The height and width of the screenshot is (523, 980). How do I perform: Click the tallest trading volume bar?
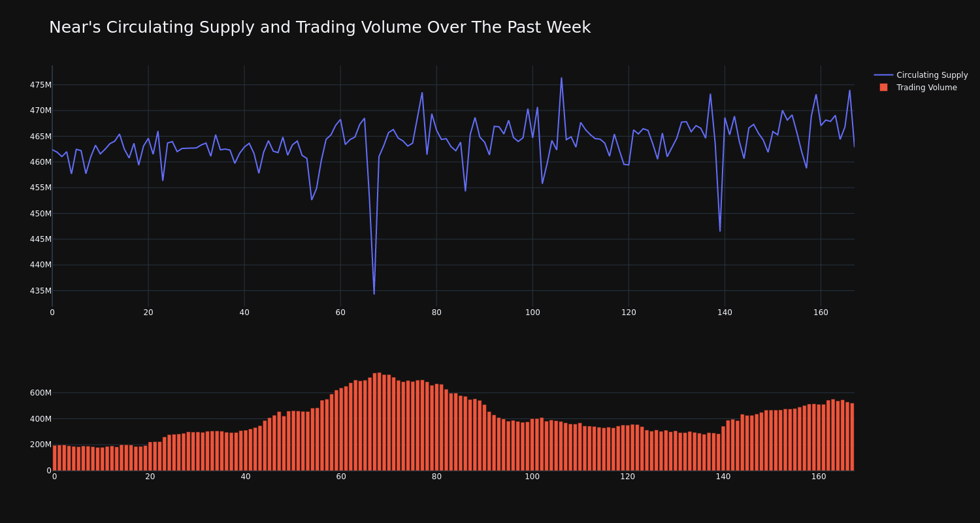coord(380,422)
